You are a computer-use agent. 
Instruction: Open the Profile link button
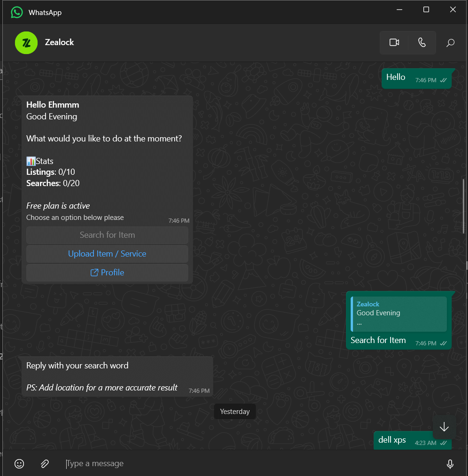(x=107, y=273)
